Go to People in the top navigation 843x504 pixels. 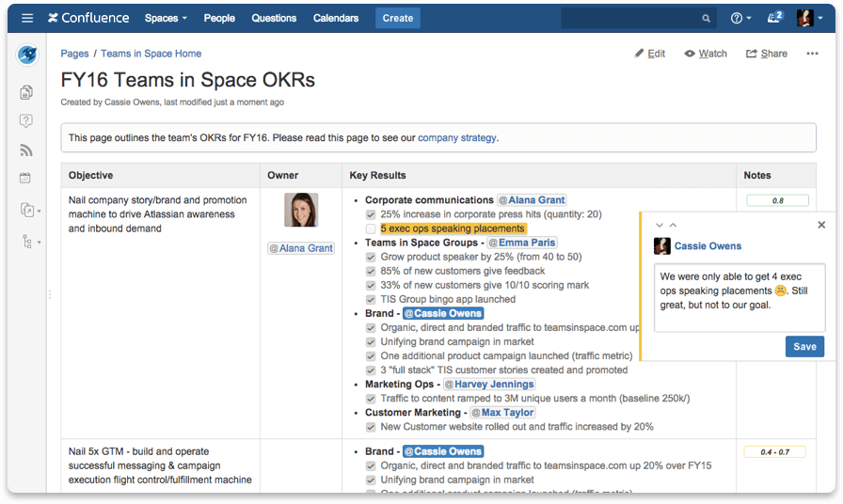click(x=219, y=18)
